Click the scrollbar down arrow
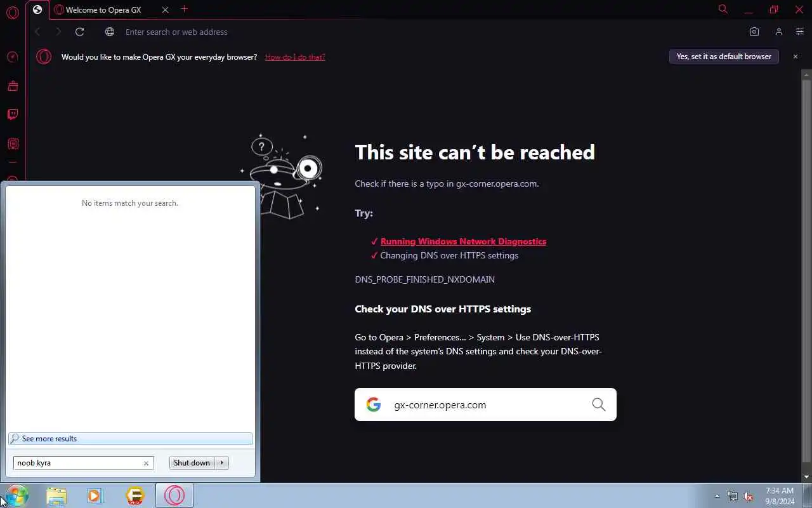The height and width of the screenshot is (508, 812). pos(807,477)
